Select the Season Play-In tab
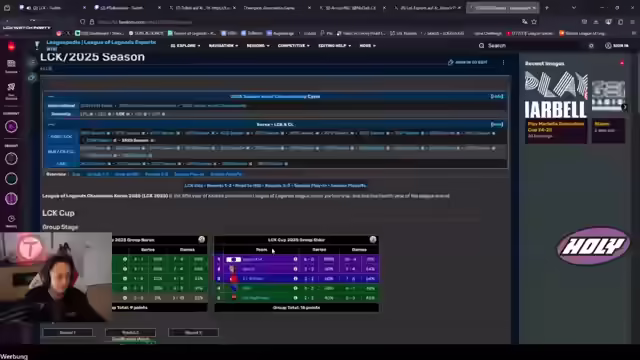The width and height of the screenshot is (640, 360). [x=189, y=174]
